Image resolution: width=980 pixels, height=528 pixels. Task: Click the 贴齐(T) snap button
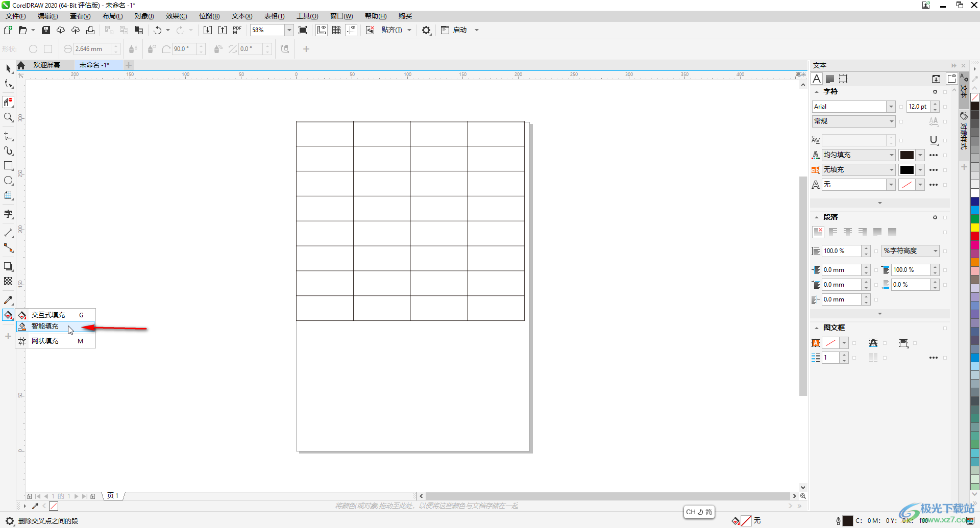tap(391, 30)
